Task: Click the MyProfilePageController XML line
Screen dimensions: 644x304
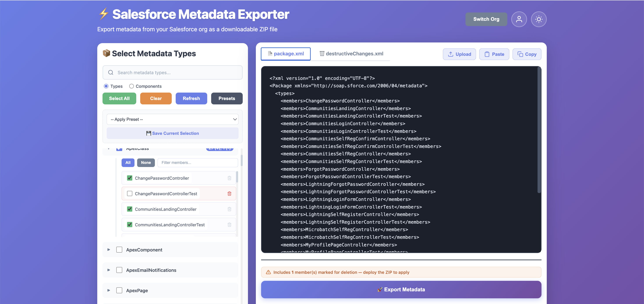Action: [x=338, y=245]
